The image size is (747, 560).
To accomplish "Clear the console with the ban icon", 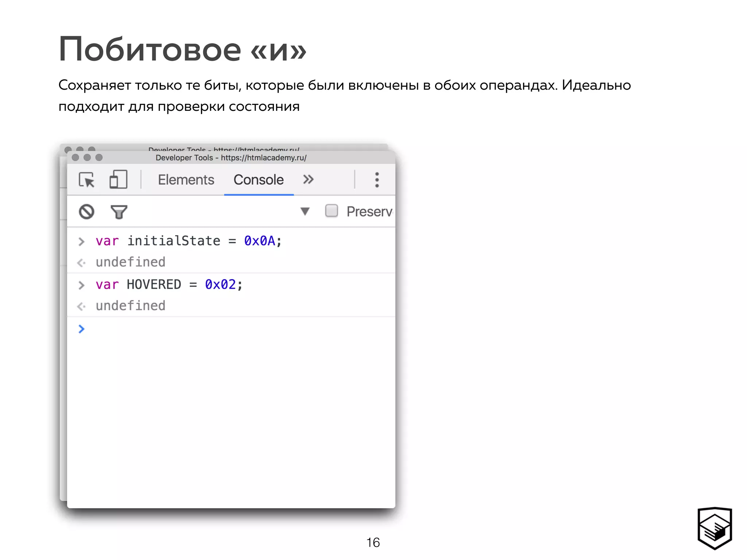I will click(x=86, y=212).
